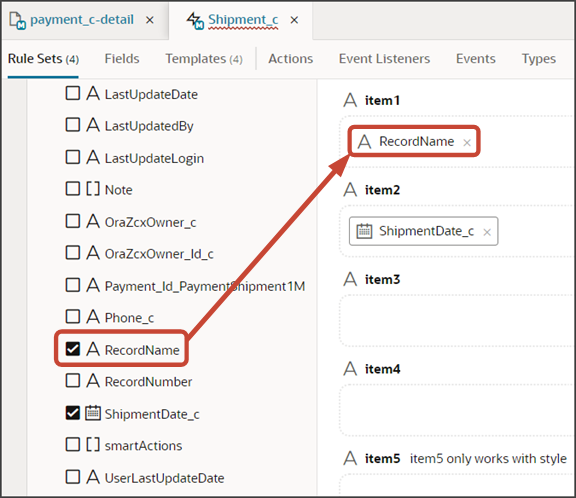Click the OraZcxOwner_c field label
This screenshot has width=576, height=498.
pos(151,223)
